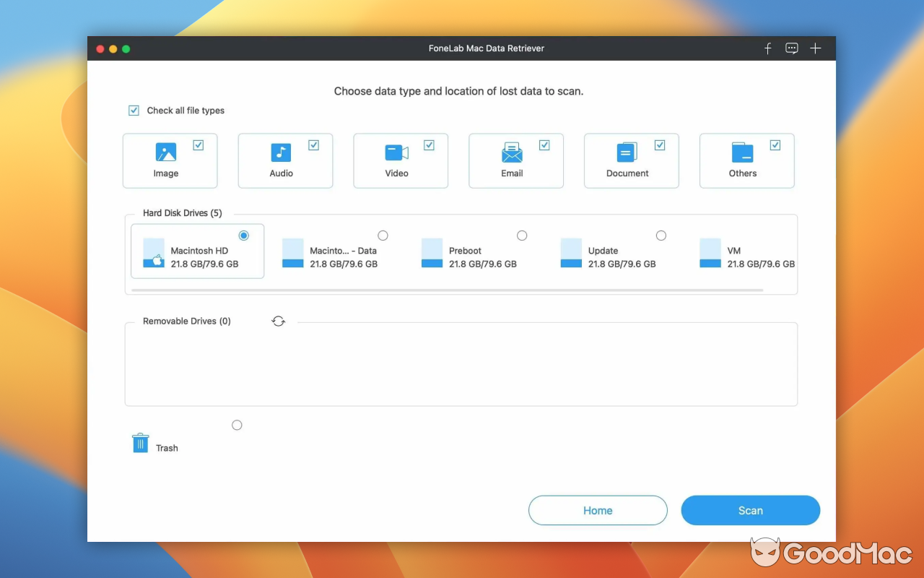Select the Document file type icon
The width and height of the screenshot is (924, 578).
click(627, 152)
